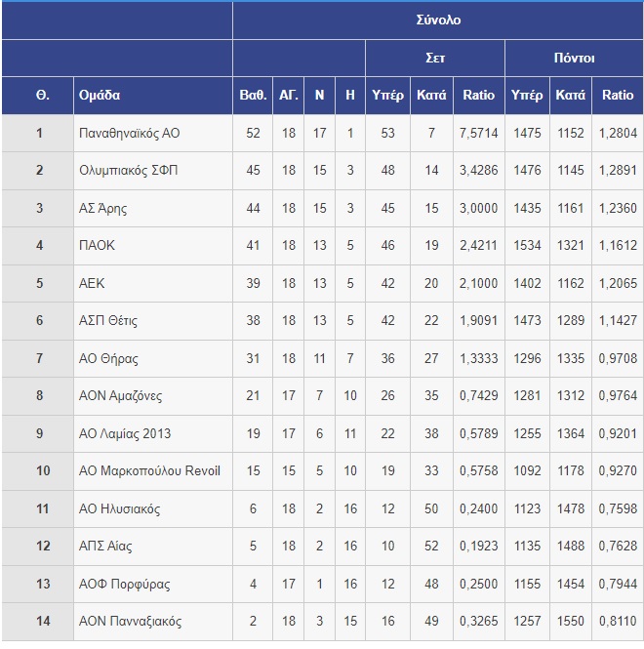Viewport: 644px width, 649px height.
Task: Click points ratio 0,8110
Action: point(618,621)
